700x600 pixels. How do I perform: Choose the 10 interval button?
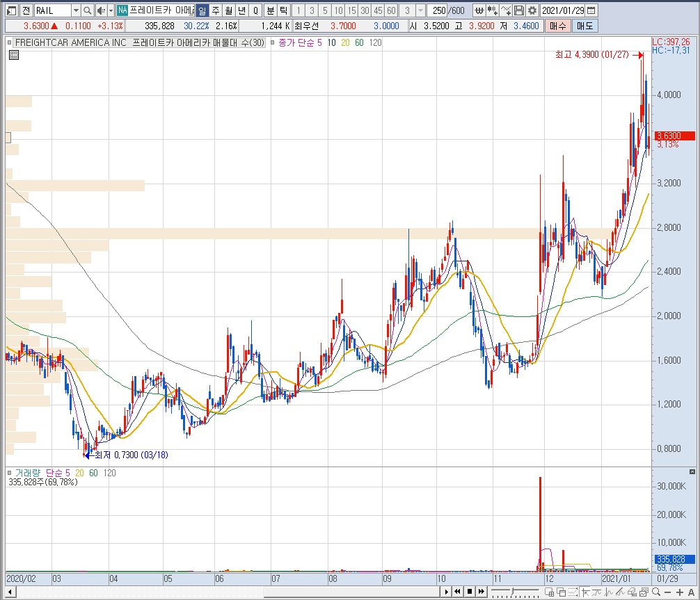338,10
